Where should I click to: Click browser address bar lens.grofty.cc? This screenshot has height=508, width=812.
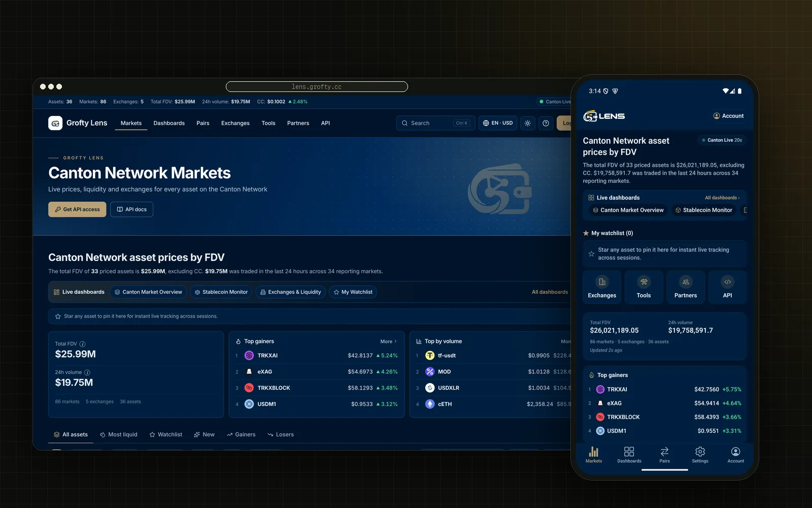coord(317,87)
